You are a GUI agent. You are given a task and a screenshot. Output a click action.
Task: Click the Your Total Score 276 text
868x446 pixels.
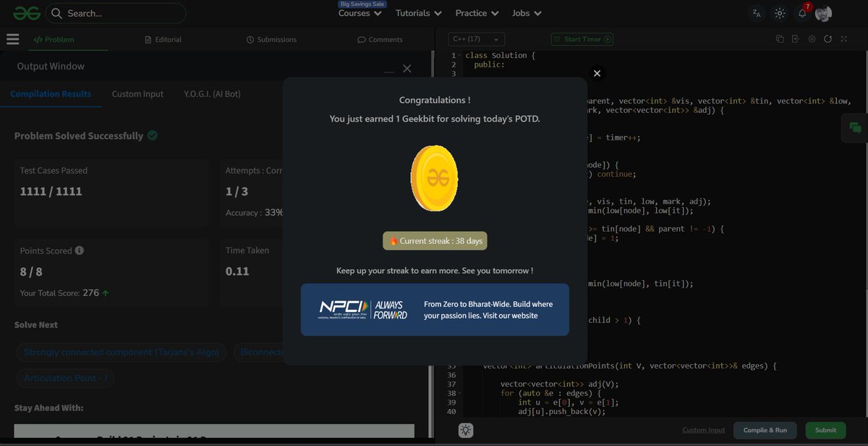click(x=64, y=293)
